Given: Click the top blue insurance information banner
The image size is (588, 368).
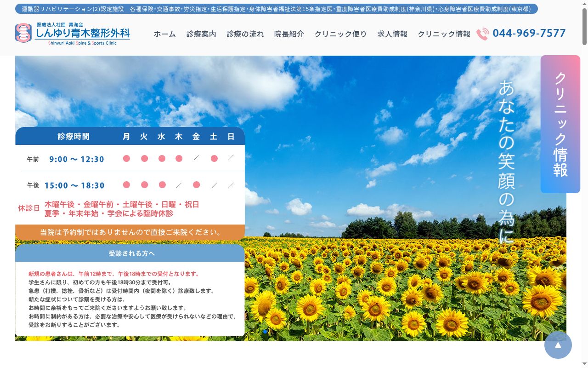Looking at the screenshot, I should tap(276, 9).
